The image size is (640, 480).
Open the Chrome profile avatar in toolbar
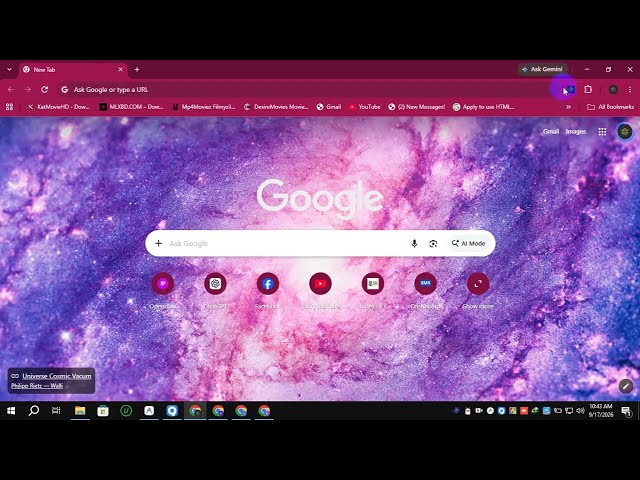pos(613,89)
